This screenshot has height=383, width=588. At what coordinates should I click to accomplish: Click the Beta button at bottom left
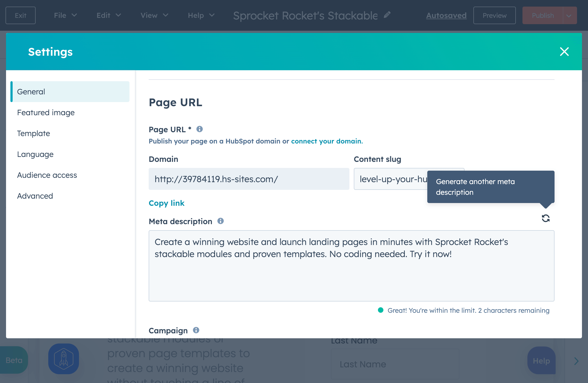click(x=14, y=360)
